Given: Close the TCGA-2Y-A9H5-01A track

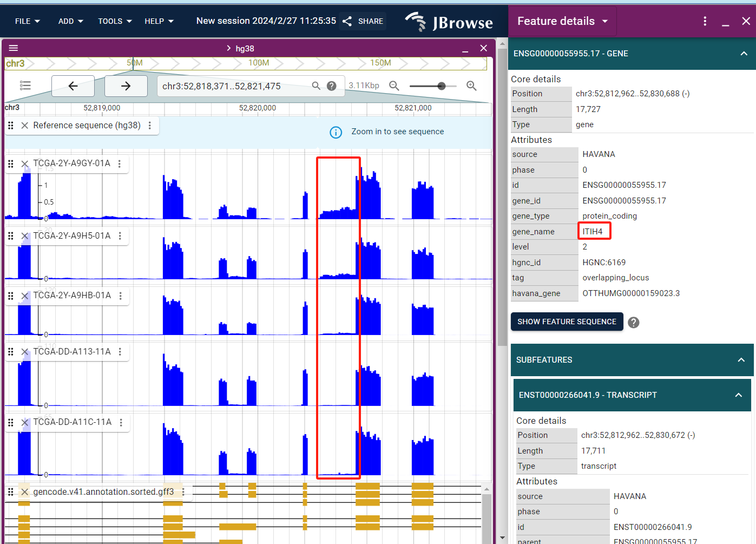Looking at the screenshot, I should coord(25,236).
